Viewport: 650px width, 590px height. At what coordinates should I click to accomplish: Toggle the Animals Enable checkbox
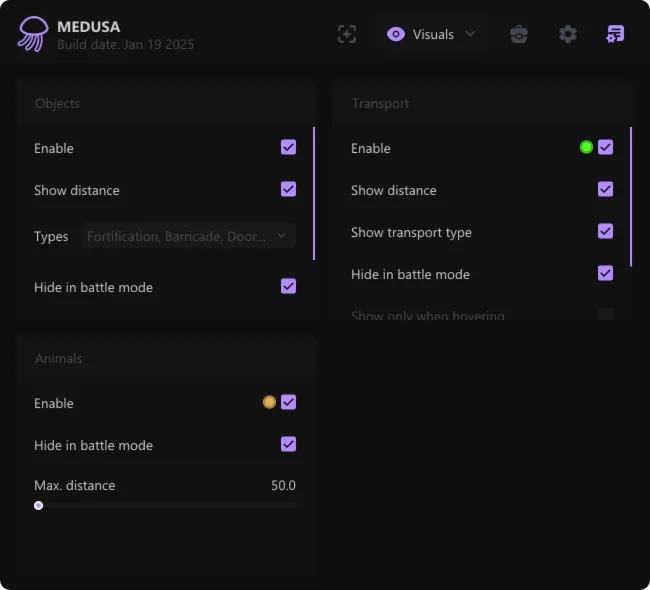click(288, 402)
